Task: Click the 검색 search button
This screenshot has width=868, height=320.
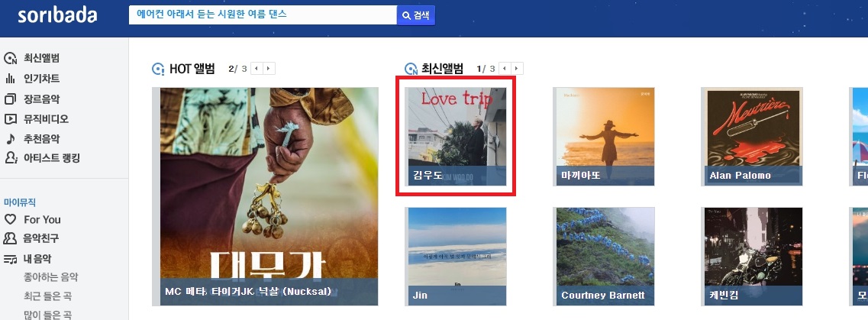Action: [x=416, y=15]
